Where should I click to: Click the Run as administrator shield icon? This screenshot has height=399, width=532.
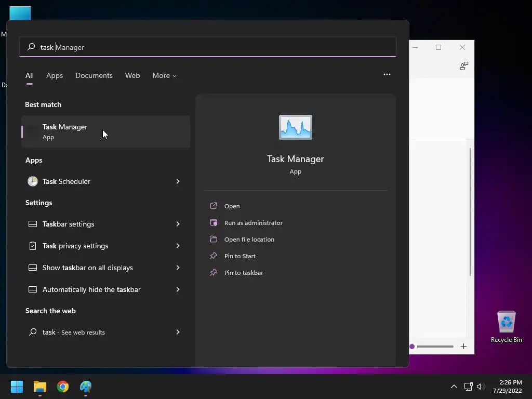click(214, 222)
